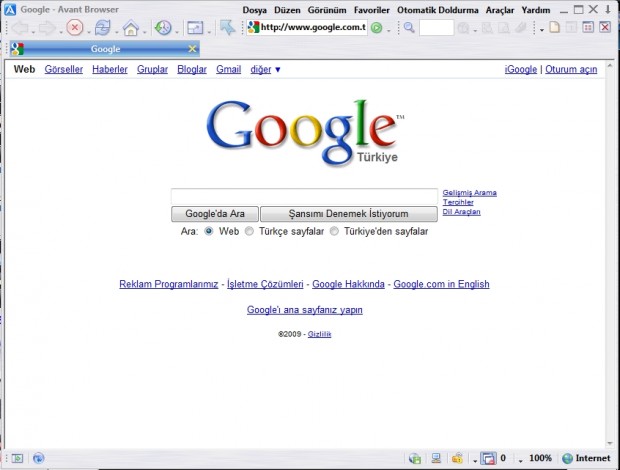620x470 pixels.
Task: Click the globe with disk status icon
Action: pos(415,458)
